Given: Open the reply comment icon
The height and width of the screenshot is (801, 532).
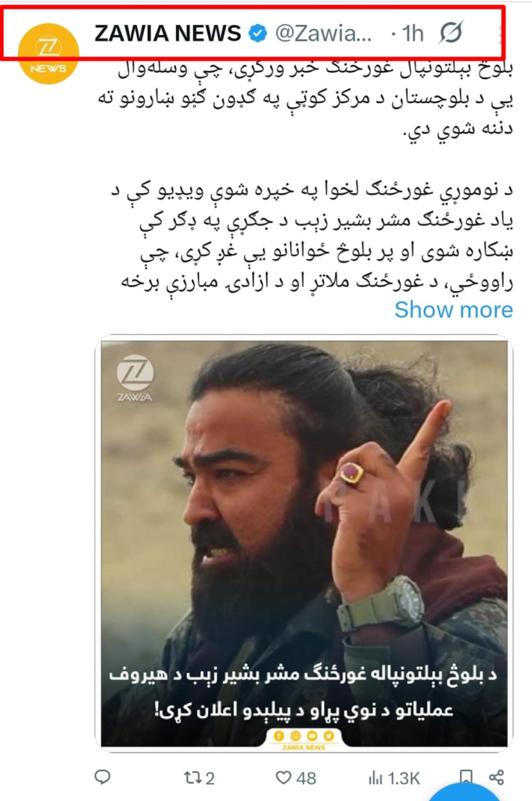Looking at the screenshot, I should pyautogui.click(x=102, y=778).
